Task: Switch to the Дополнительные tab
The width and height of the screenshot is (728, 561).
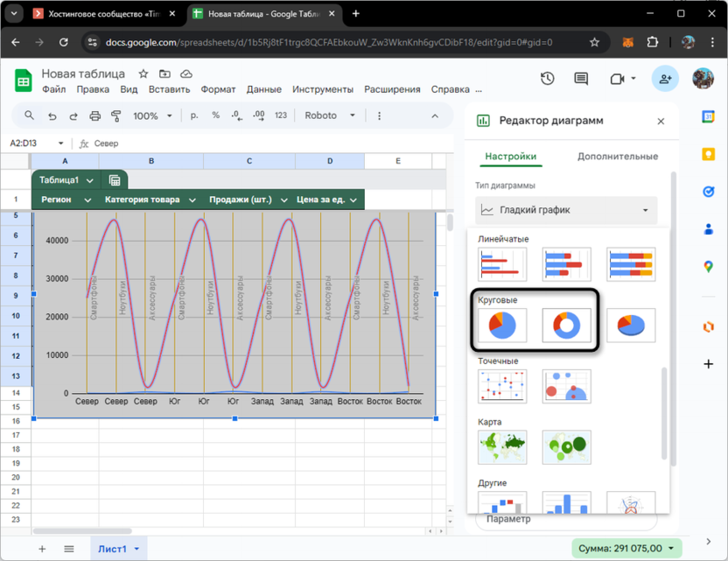Action: [617, 157]
